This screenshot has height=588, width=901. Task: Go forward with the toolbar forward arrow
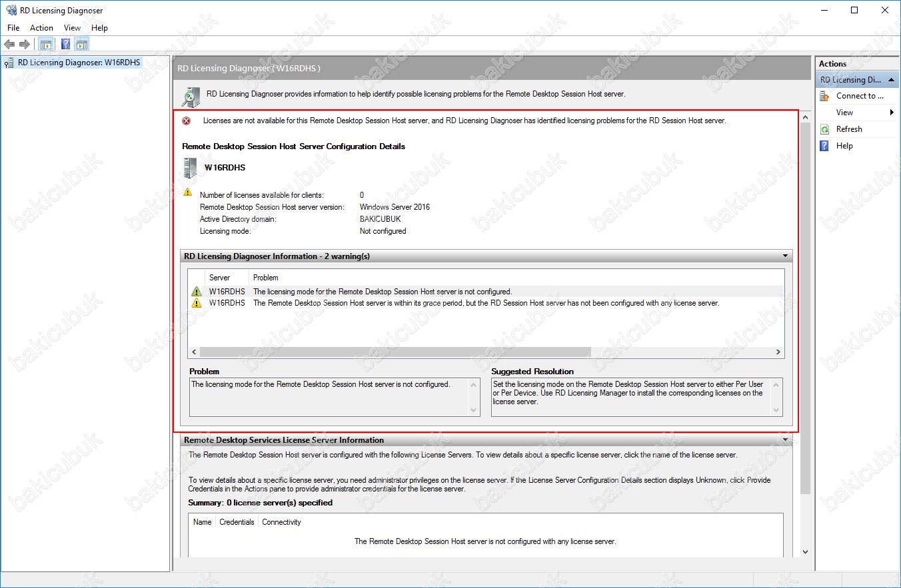(x=25, y=44)
